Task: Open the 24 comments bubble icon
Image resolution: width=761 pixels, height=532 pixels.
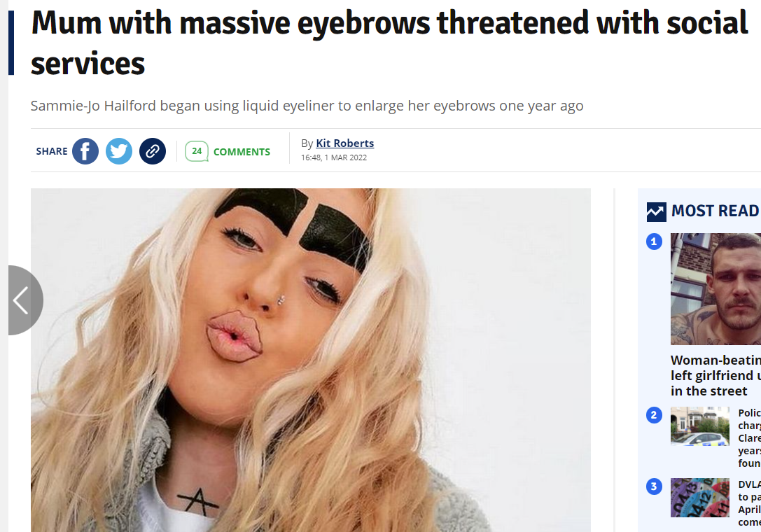Action: (197, 151)
